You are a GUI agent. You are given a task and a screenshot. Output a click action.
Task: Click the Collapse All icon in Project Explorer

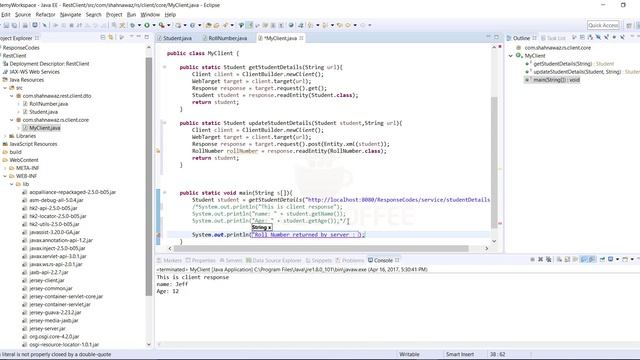click(102, 38)
